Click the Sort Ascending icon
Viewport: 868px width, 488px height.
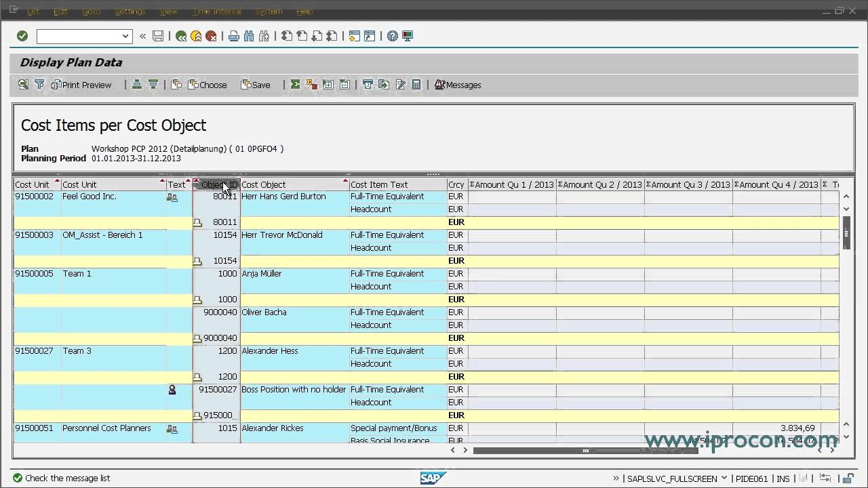coord(137,85)
